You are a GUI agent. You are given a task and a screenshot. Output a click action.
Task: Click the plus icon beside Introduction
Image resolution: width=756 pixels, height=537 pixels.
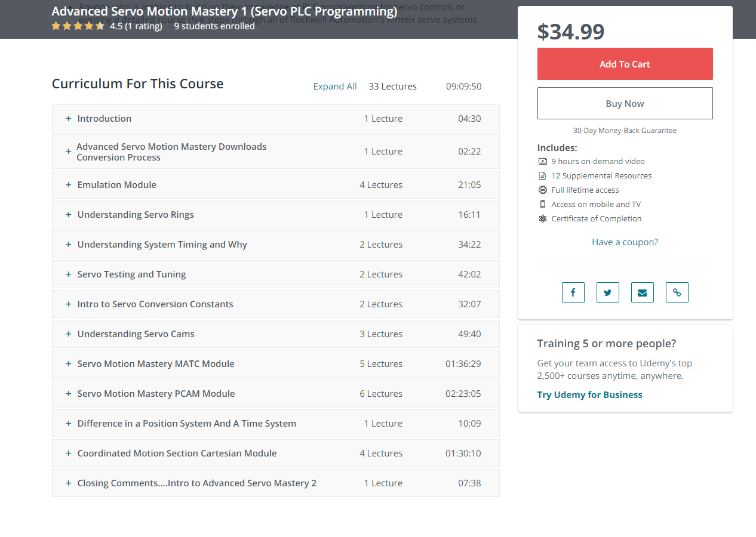[x=69, y=119]
